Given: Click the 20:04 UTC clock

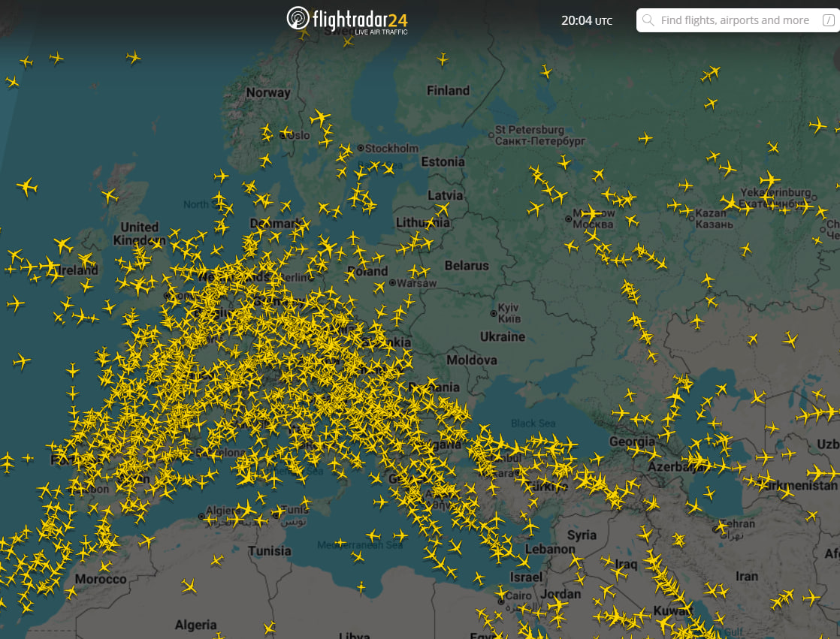Looking at the screenshot, I should click(x=587, y=21).
